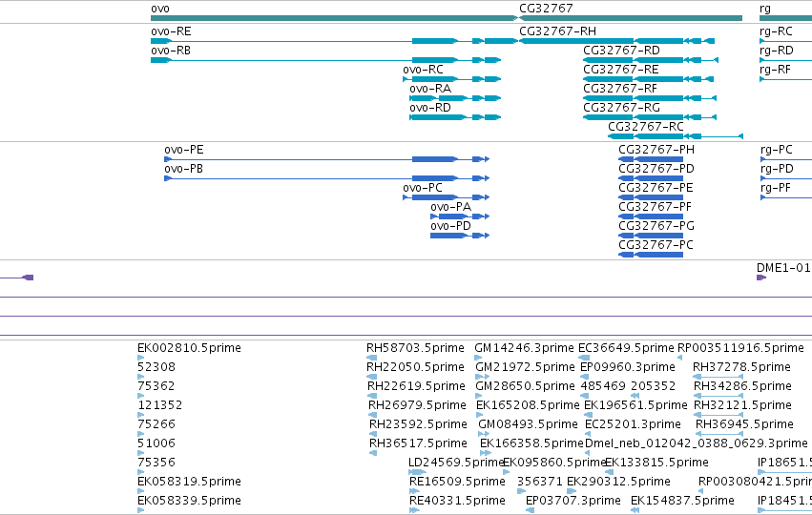
Task: Open EST 121352
Action: pyautogui.click(x=141, y=415)
